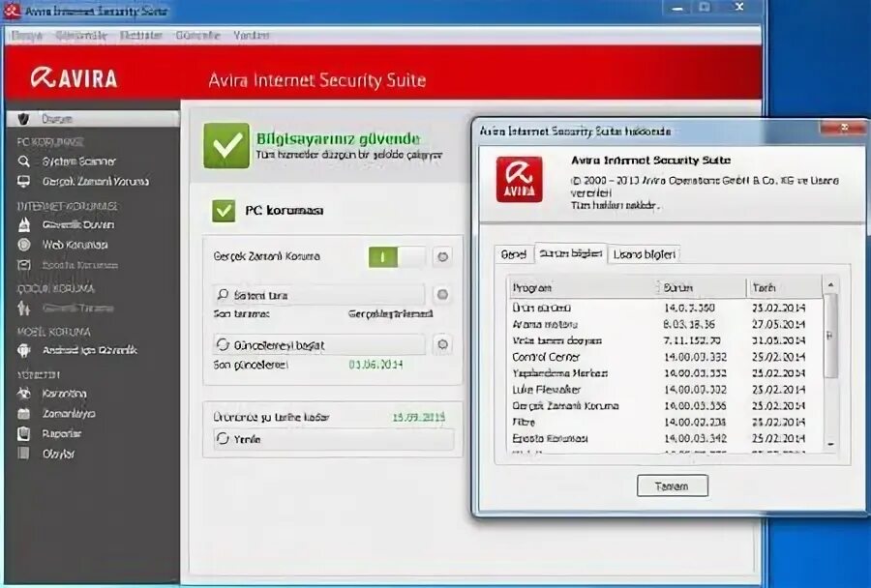Click version 8.03.18.36 cell
Screen dimensions: 871x588
click(x=689, y=324)
